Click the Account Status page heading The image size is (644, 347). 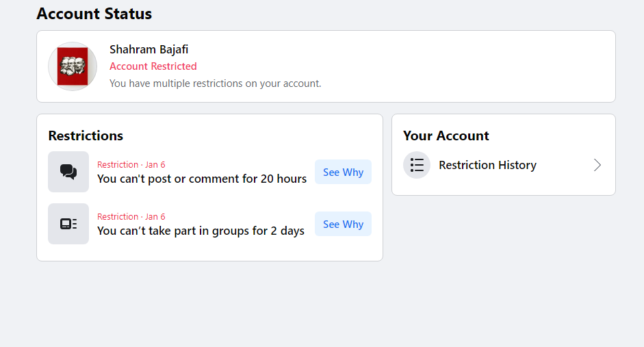[x=94, y=13]
